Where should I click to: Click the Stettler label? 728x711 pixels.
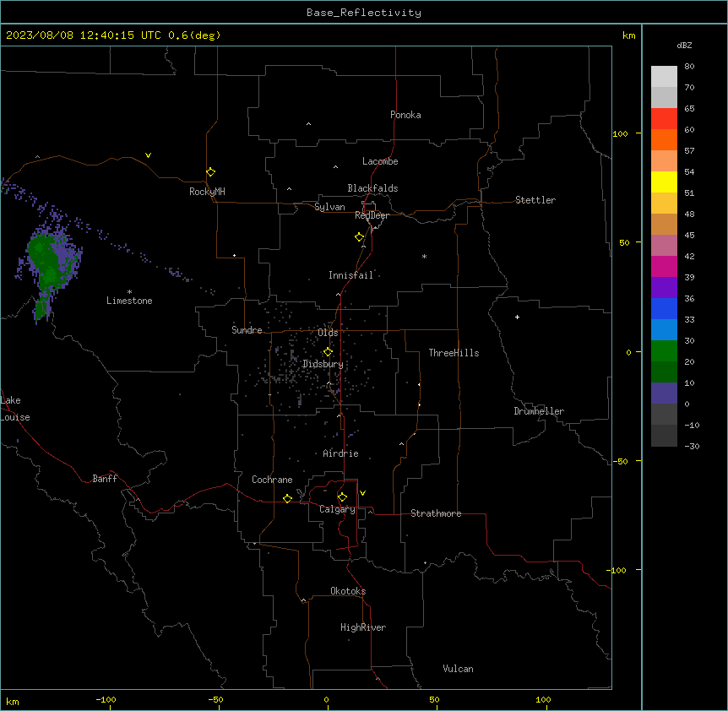(535, 200)
